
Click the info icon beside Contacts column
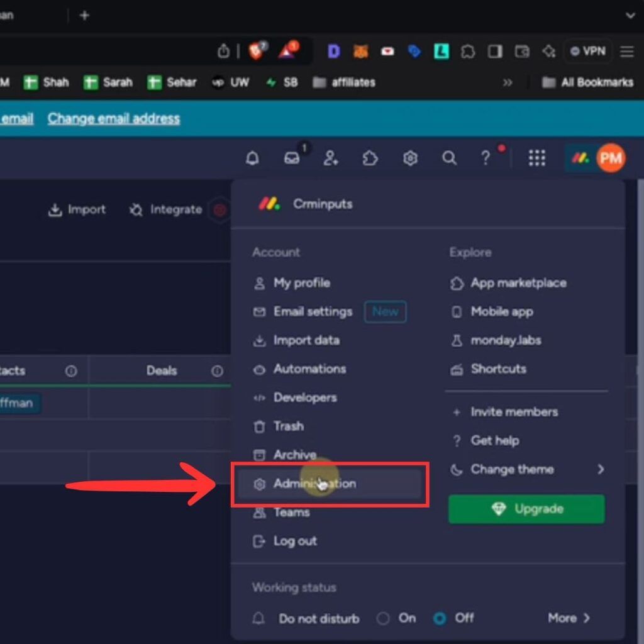click(71, 371)
